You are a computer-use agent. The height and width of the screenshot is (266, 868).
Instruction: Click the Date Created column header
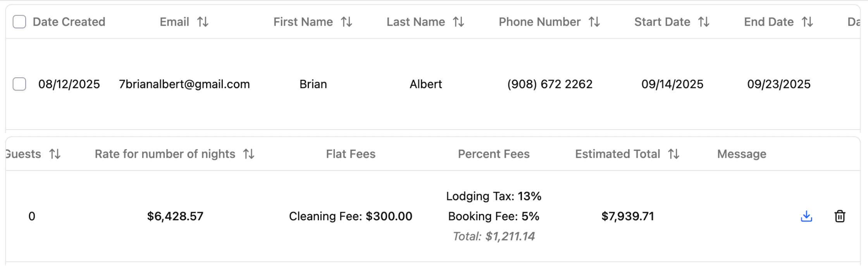(x=69, y=22)
